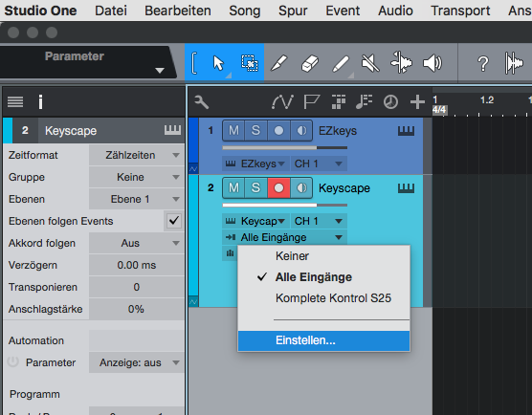Open the track list hamburger icon
This screenshot has width=532, height=415.
(x=15, y=101)
